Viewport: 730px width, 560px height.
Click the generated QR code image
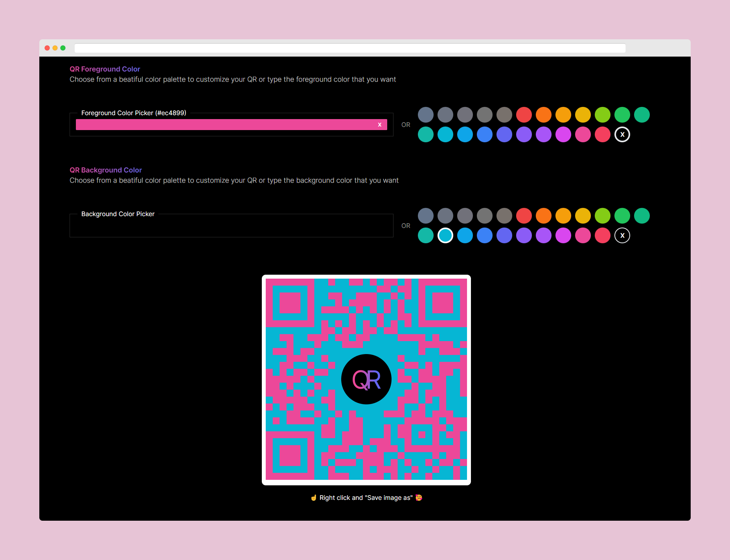tap(366, 380)
